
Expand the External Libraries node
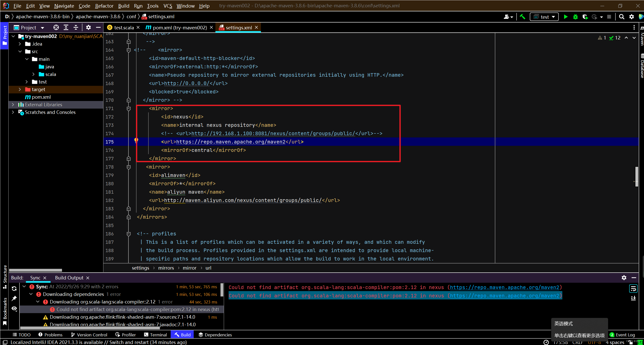pyautogui.click(x=13, y=105)
